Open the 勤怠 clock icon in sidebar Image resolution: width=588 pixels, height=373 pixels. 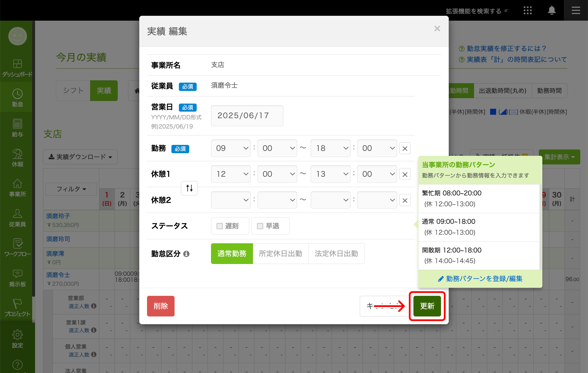(x=18, y=98)
